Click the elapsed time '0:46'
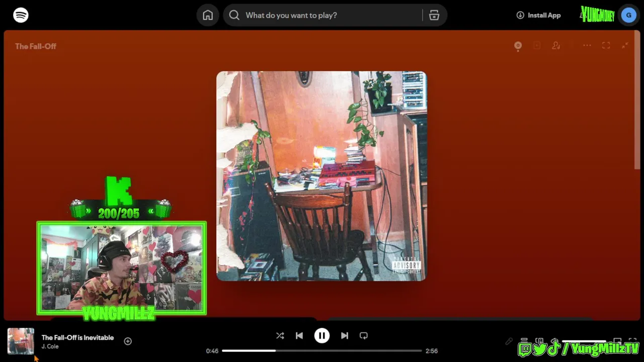Viewport: 644px width, 362px height. pyautogui.click(x=212, y=351)
